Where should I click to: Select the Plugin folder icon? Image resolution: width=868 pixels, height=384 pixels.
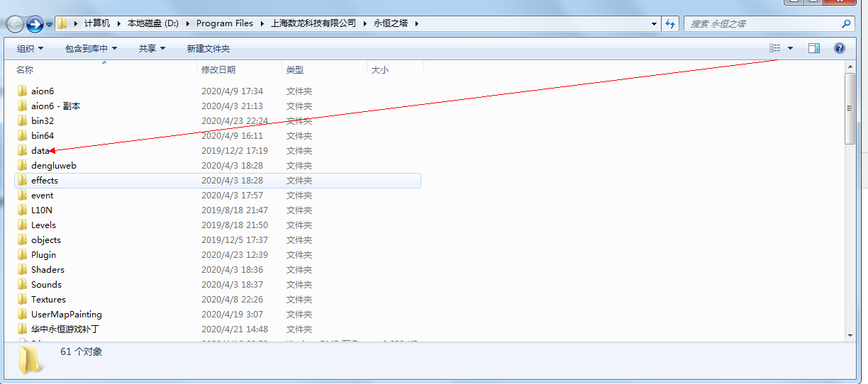23,254
